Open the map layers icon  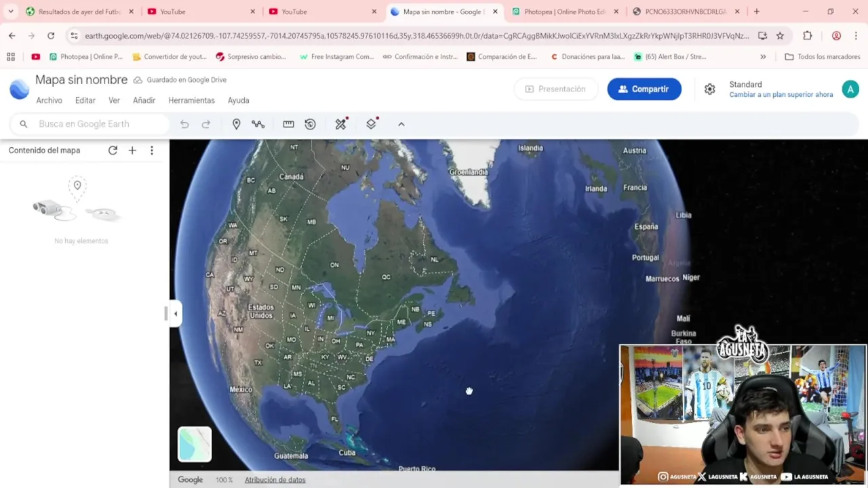click(372, 124)
